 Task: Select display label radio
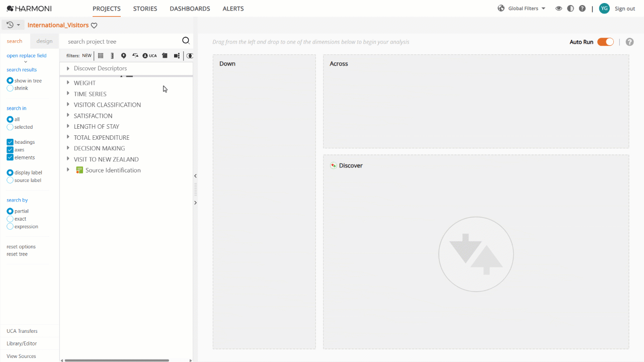10,172
